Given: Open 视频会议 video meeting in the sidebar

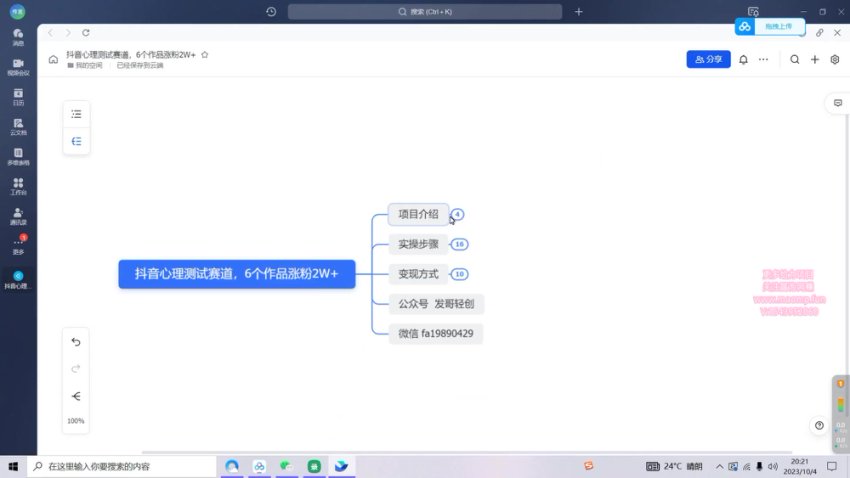Looking at the screenshot, I should tap(18, 66).
